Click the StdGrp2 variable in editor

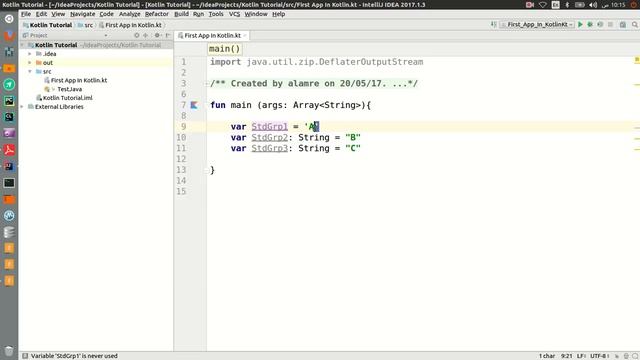click(269, 138)
